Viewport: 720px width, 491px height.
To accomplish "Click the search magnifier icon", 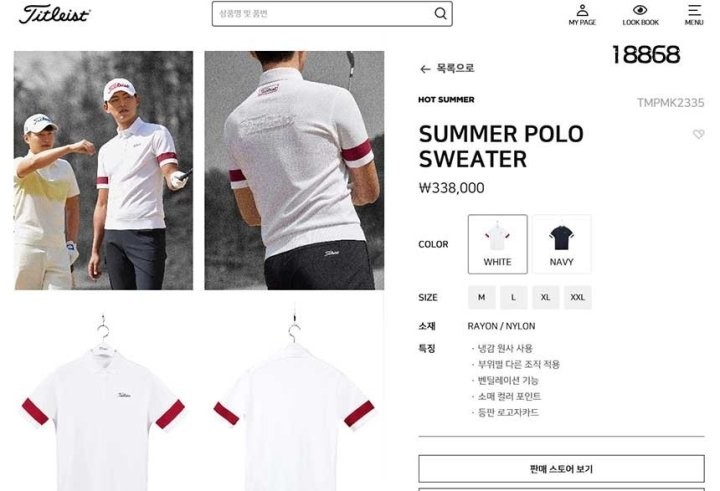I will pyautogui.click(x=440, y=14).
